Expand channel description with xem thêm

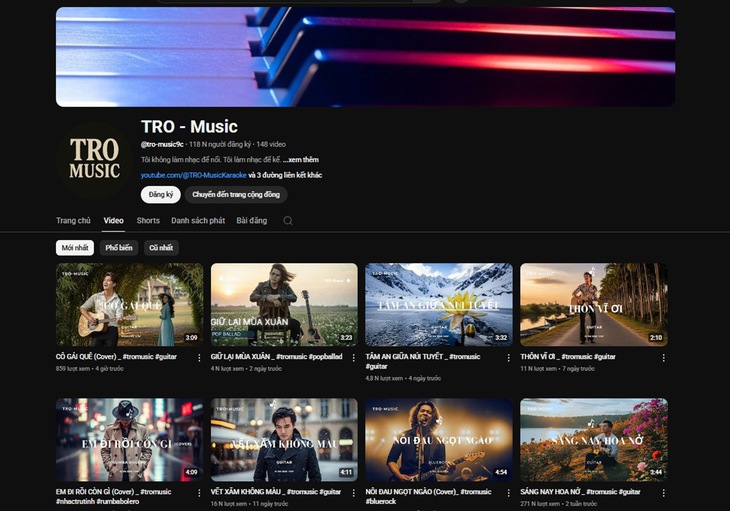click(300, 159)
